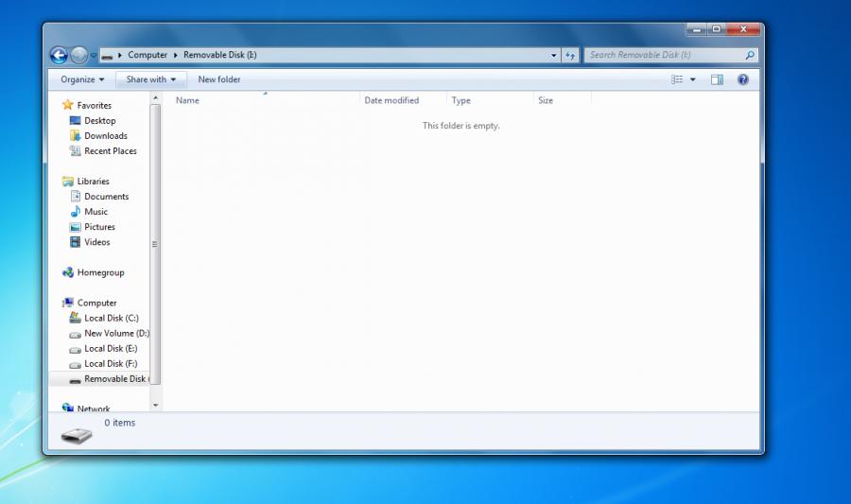The width and height of the screenshot is (851, 504).
Task: Click the Favorites star icon
Action: coord(67,105)
